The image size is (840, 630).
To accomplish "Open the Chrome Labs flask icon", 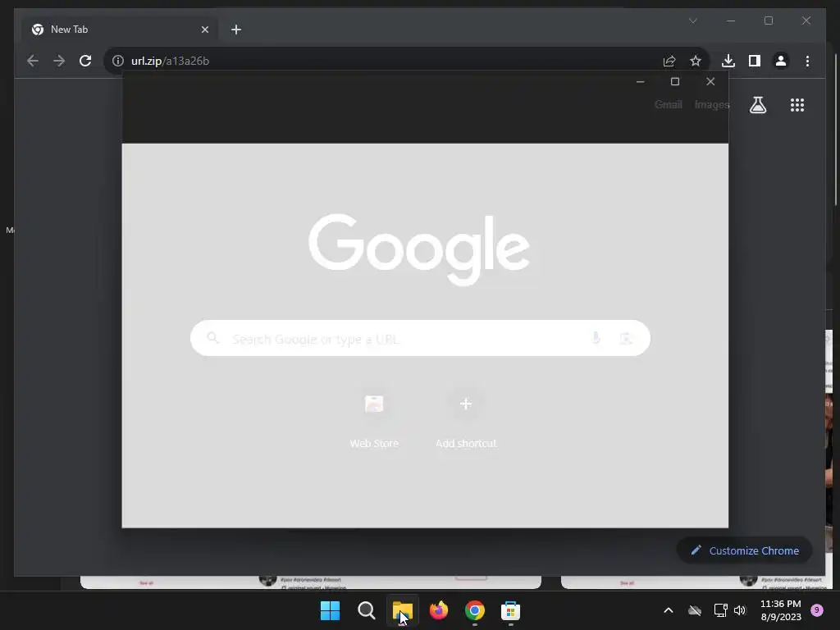I will (757, 105).
